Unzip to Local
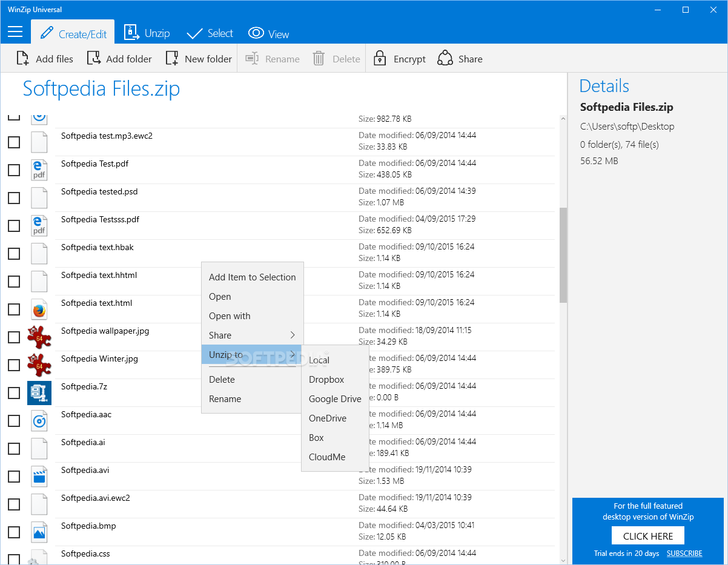728x565 pixels. pos(335,360)
